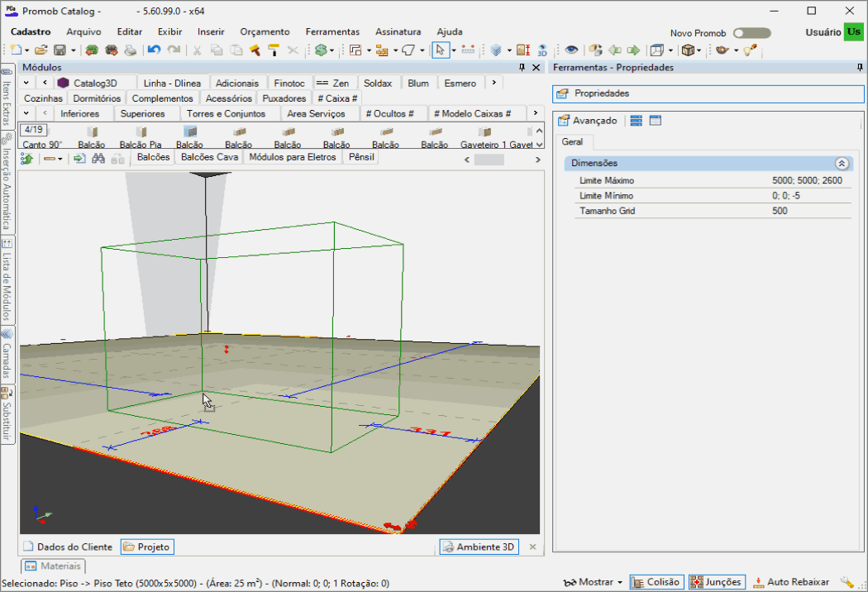The width and height of the screenshot is (868, 592).
Task: Click the Limite Máximo value field
Action: [x=807, y=180]
